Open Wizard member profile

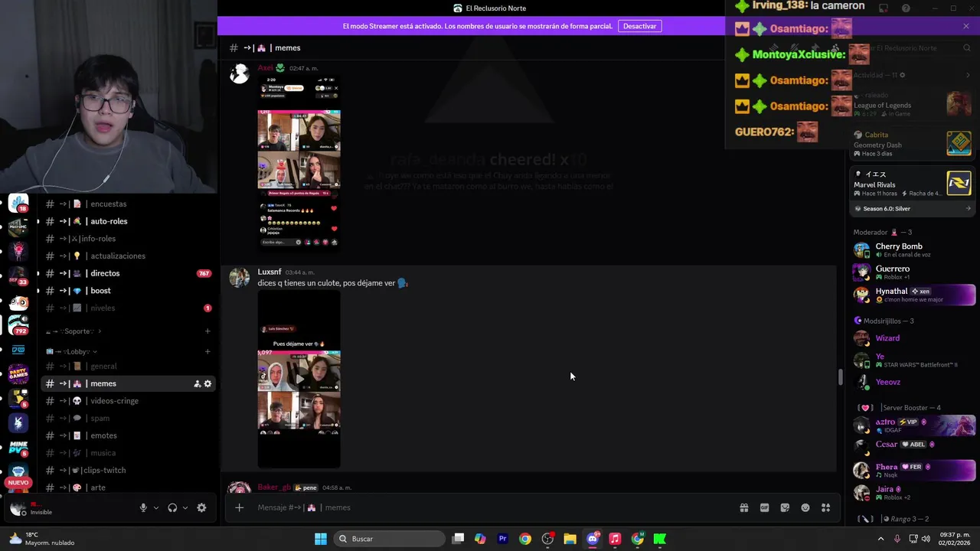coord(913,338)
